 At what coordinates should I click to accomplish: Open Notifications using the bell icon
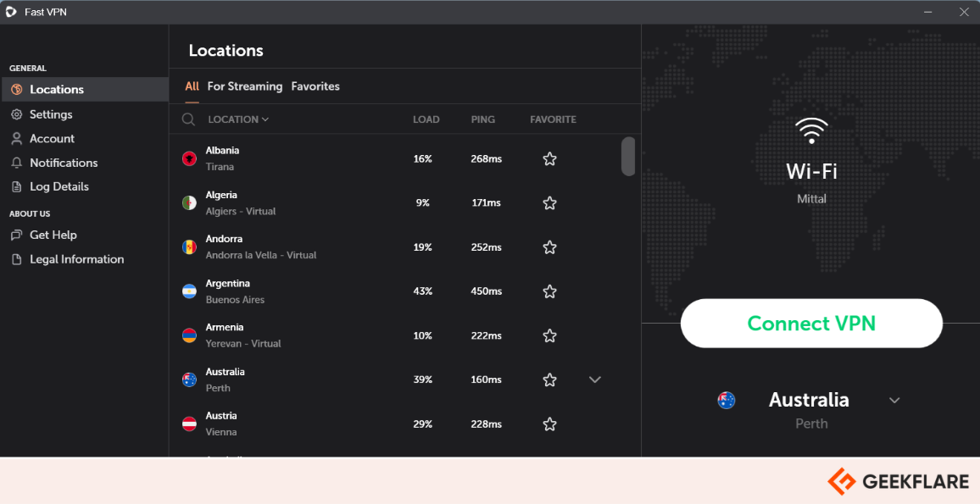click(17, 162)
